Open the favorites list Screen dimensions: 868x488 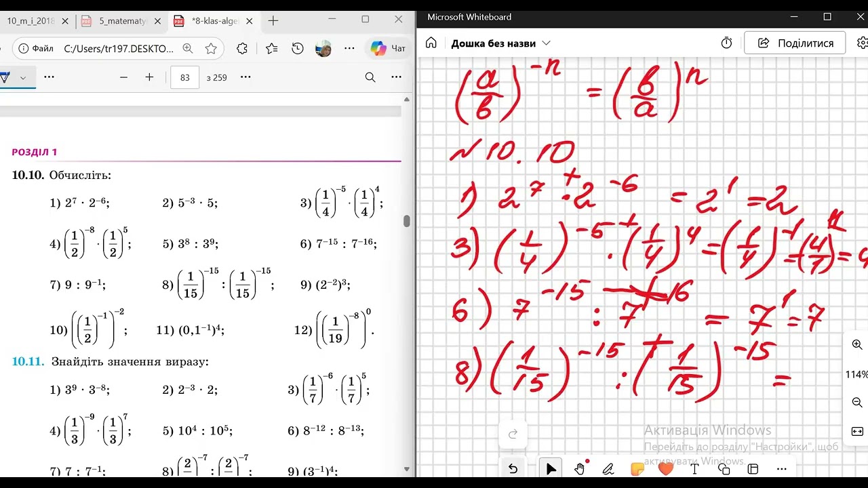point(272,49)
